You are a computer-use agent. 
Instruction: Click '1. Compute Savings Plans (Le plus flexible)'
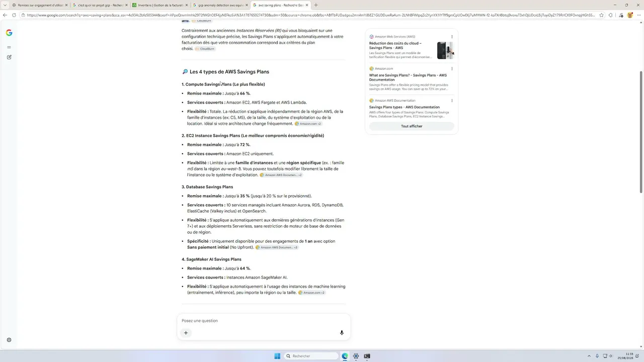[223, 84]
